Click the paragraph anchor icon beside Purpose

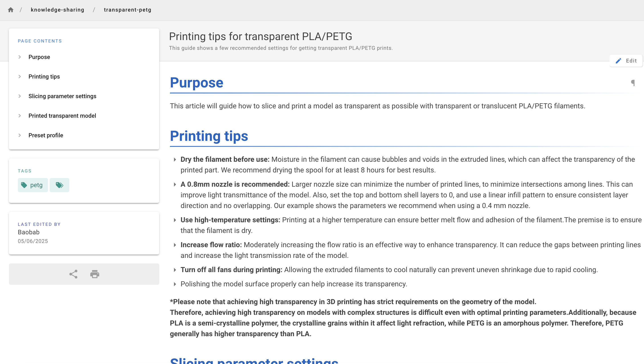point(633,83)
